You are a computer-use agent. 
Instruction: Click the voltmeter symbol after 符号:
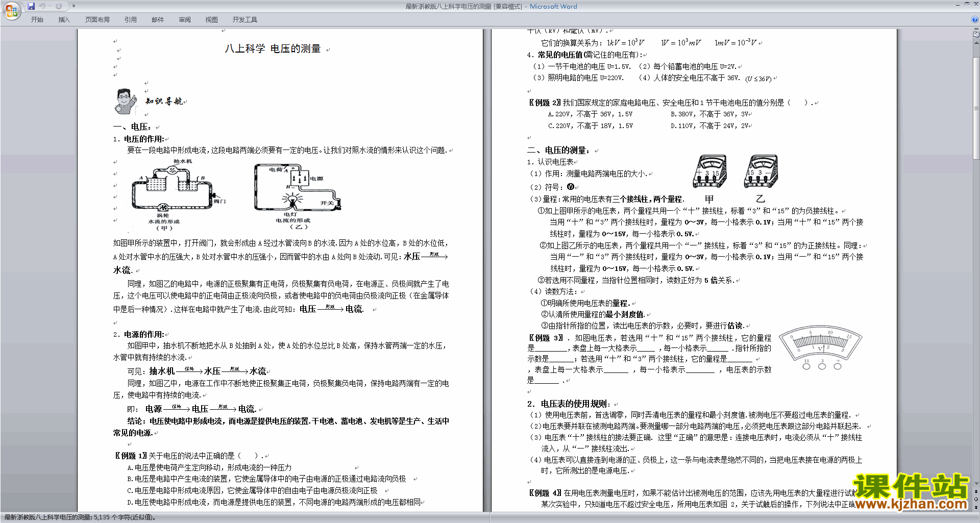tap(571, 187)
